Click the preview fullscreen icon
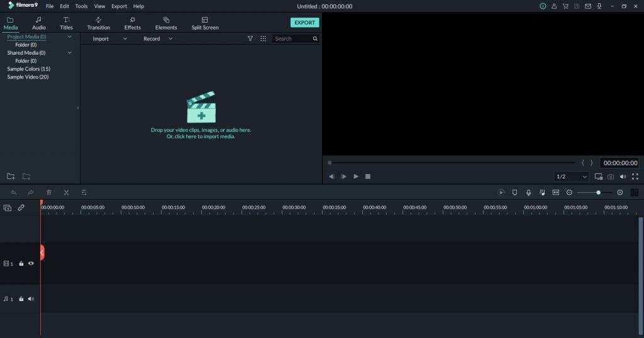This screenshot has width=644, height=338. click(x=635, y=177)
